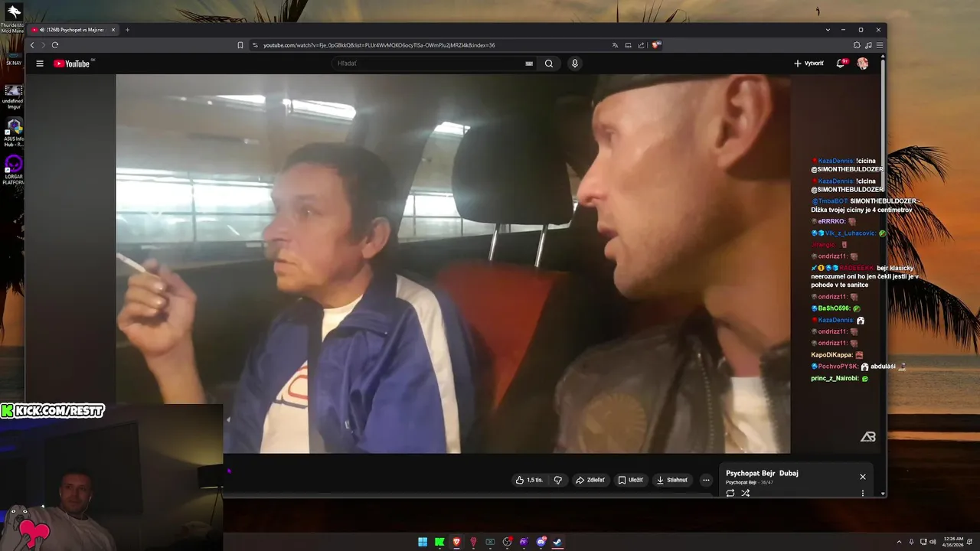This screenshot has width=980, height=551.
Task: Dislike the video with thumbs-down
Action: click(x=558, y=480)
